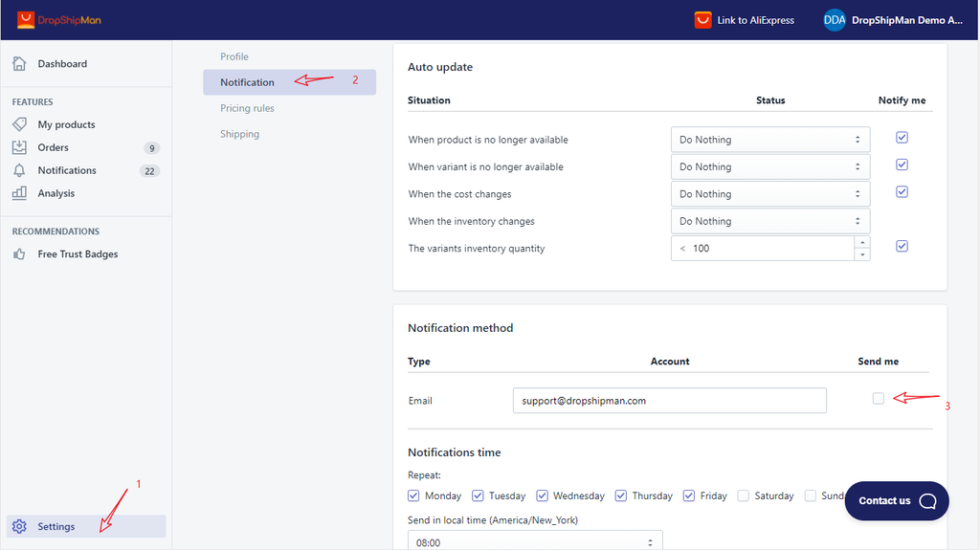
Task: Click the Orders inbox icon
Action: tap(19, 147)
